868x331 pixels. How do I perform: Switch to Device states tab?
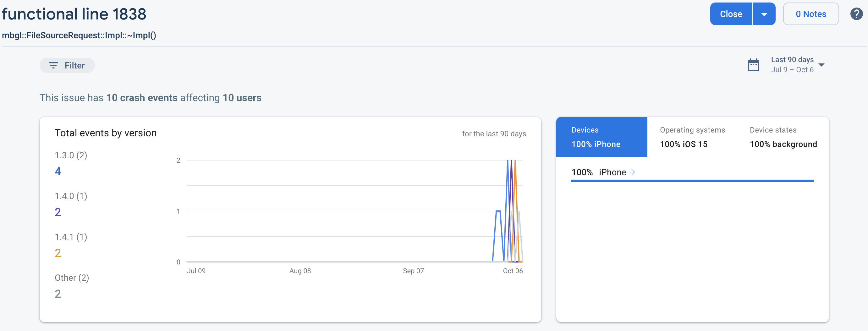coord(783,137)
